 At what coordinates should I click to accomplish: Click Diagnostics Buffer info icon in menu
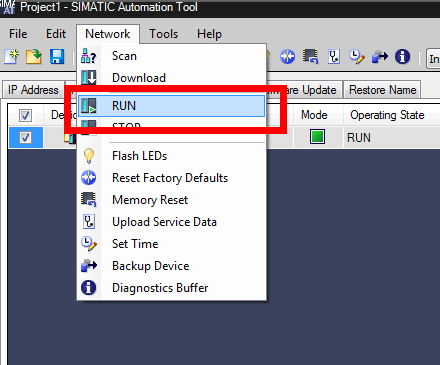(x=89, y=288)
